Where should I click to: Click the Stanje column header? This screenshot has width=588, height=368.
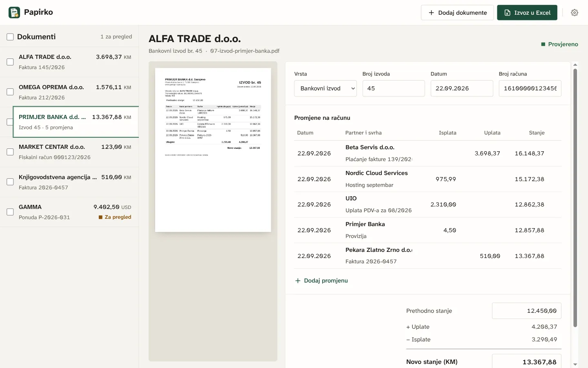coord(537,133)
